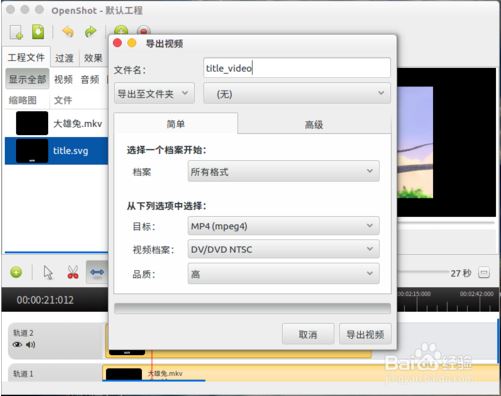Close the 导出视频 dialog with red button
Image resolution: width=501 pixels, height=396 pixels.
pos(117,43)
